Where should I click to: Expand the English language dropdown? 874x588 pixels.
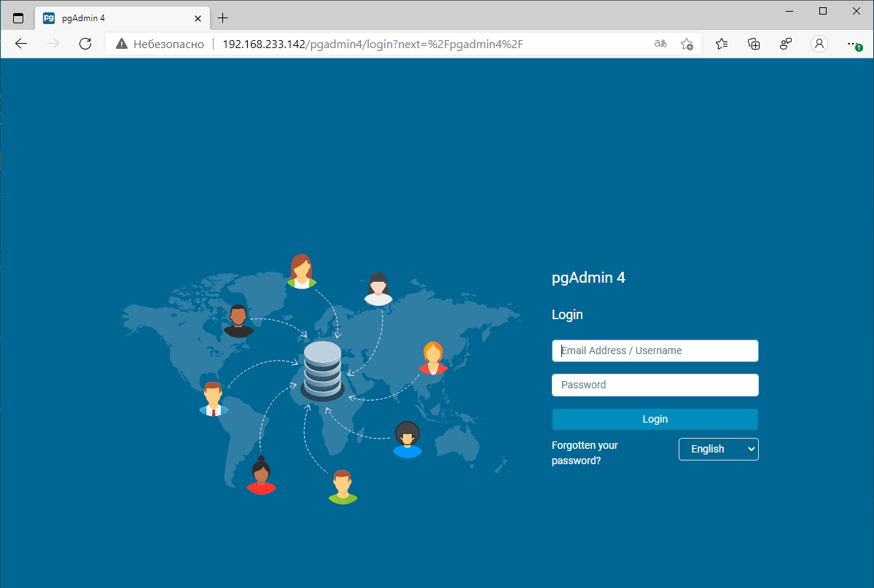pyautogui.click(x=718, y=449)
